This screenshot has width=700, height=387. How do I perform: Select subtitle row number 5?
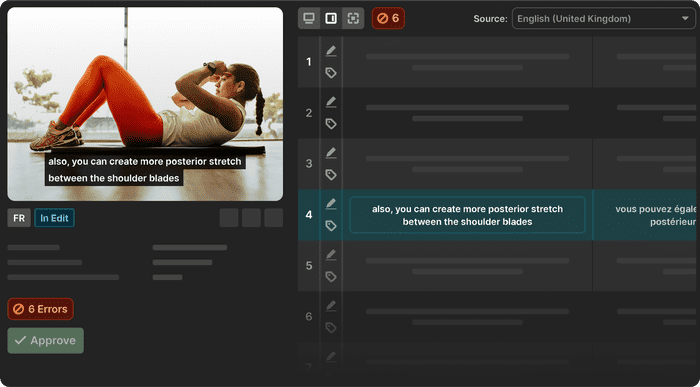point(309,266)
